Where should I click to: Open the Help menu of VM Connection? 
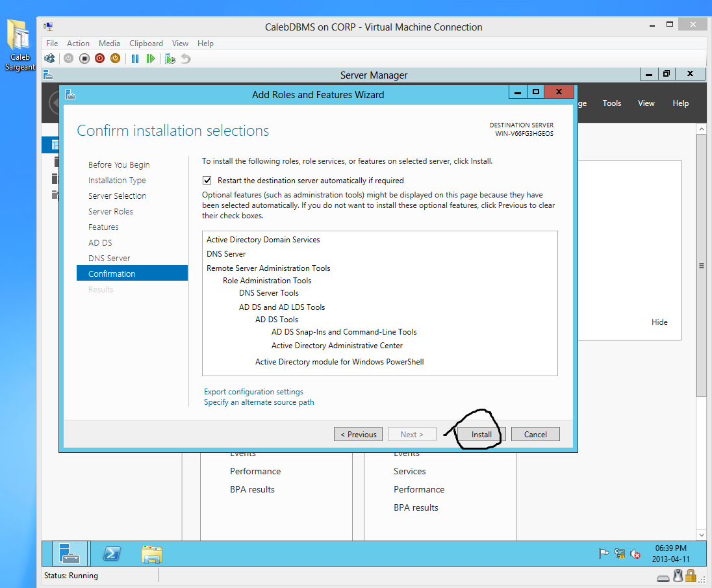point(205,43)
